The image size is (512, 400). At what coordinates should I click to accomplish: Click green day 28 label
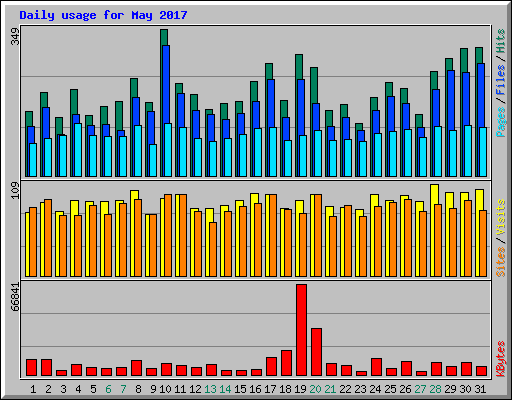(x=435, y=389)
